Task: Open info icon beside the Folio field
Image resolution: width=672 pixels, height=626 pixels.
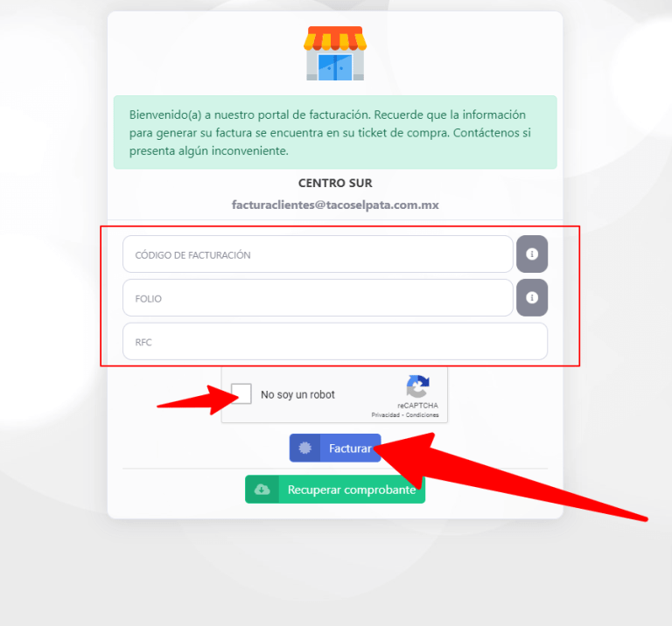Action: (x=532, y=297)
